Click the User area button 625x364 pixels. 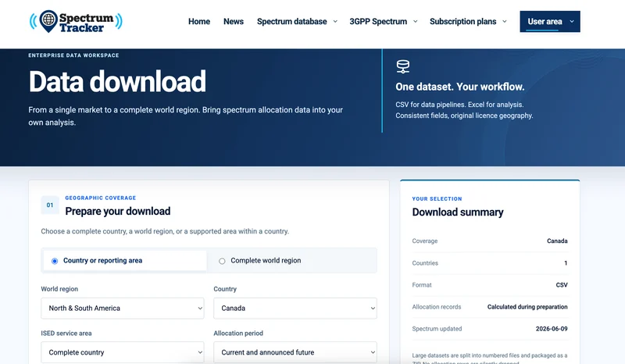pos(550,22)
